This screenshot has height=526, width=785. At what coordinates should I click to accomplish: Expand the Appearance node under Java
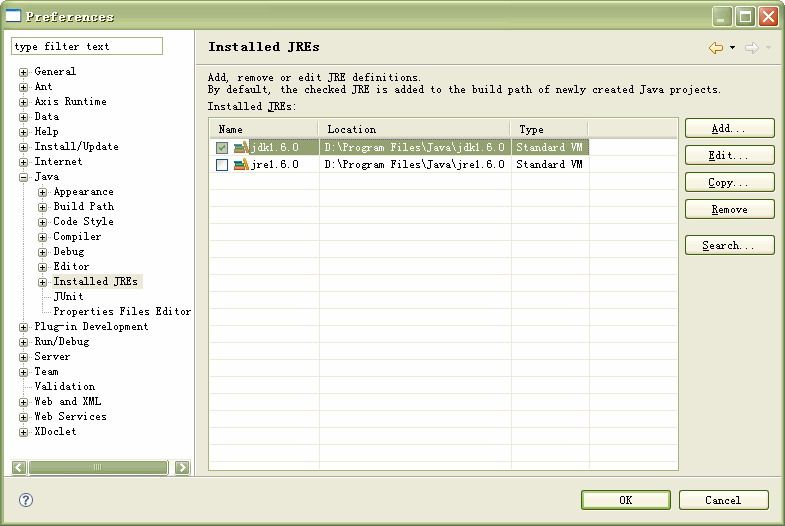(43, 192)
